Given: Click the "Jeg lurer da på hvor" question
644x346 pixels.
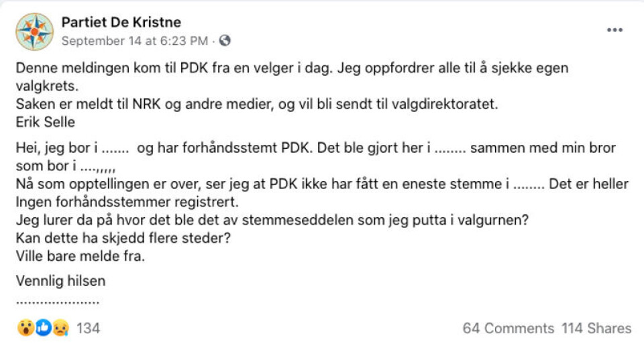Looking at the screenshot, I should pos(272,220).
